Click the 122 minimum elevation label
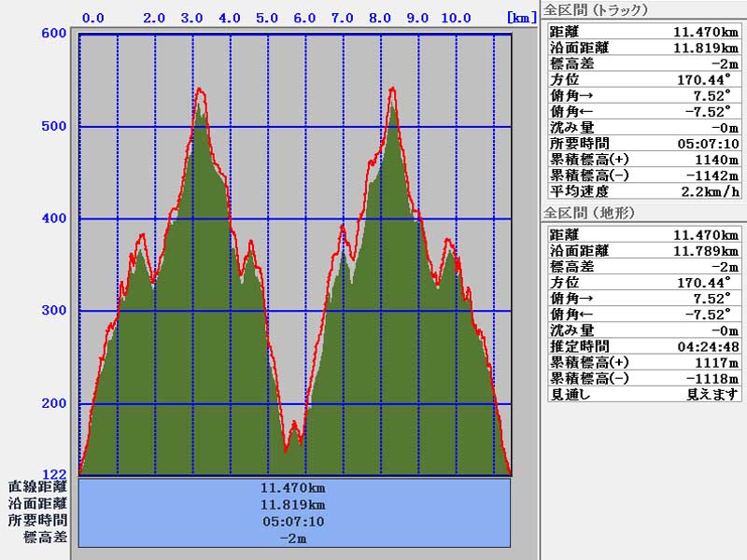This screenshot has height=560, width=747. 54,474
